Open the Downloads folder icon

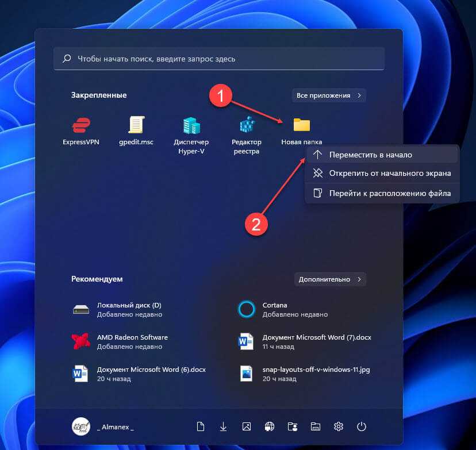click(x=224, y=426)
